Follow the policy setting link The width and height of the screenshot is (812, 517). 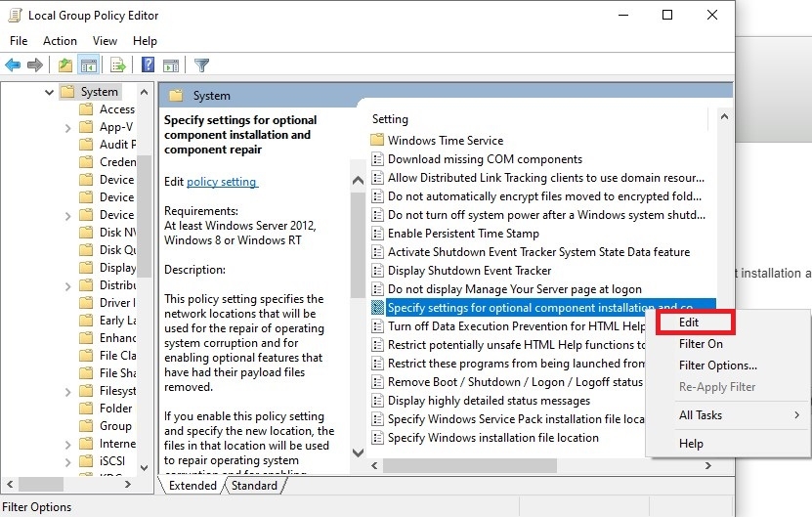coord(222,182)
